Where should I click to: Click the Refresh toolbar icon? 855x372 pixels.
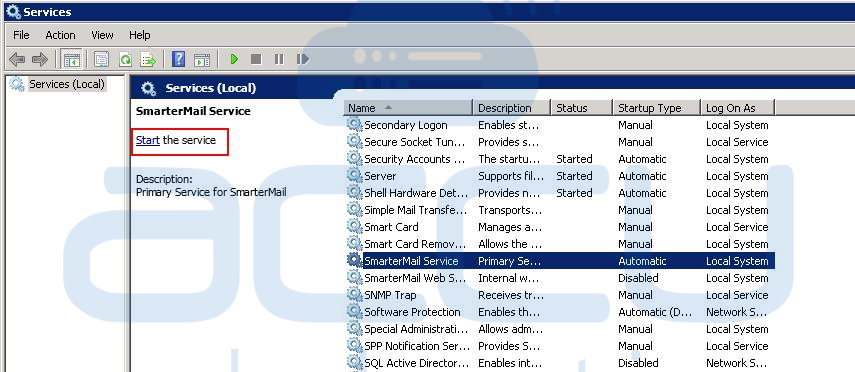coord(125,59)
